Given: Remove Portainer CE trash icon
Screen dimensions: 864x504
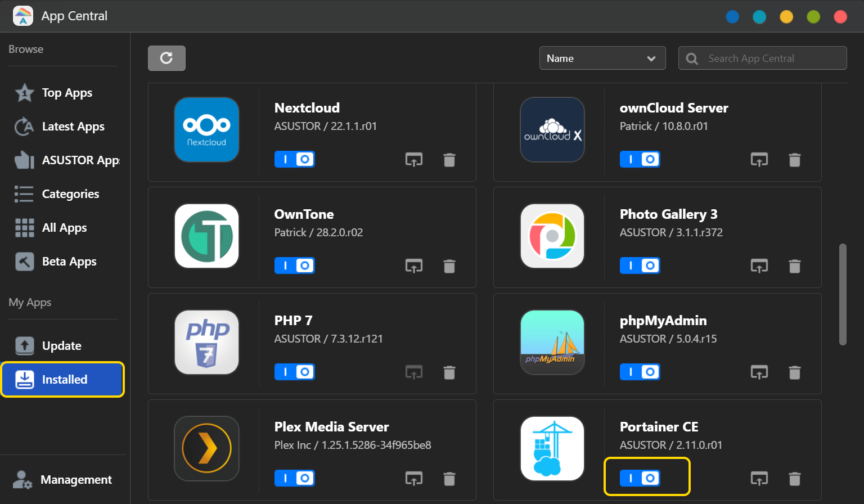Looking at the screenshot, I should coord(795,479).
